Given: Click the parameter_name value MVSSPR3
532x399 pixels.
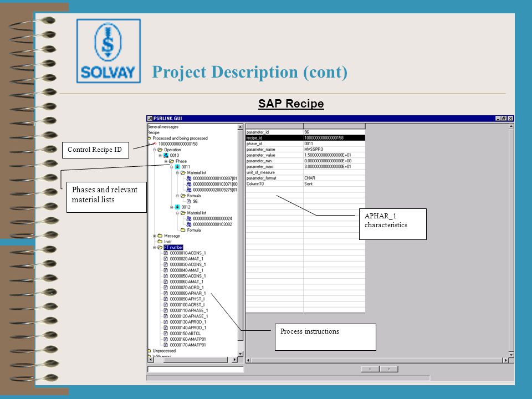Looking at the screenshot, I should point(314,149).
